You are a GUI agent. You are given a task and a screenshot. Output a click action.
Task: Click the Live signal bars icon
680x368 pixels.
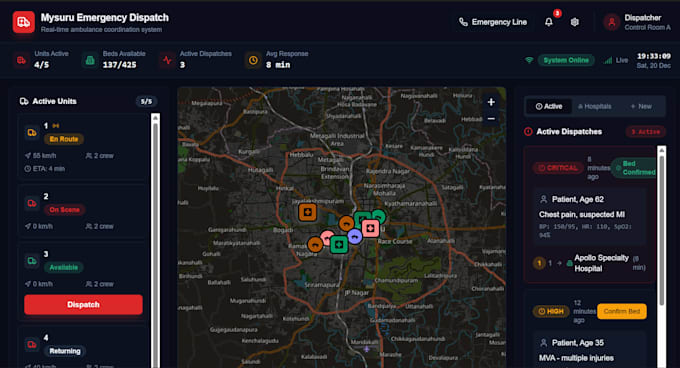tap(608, 60)
